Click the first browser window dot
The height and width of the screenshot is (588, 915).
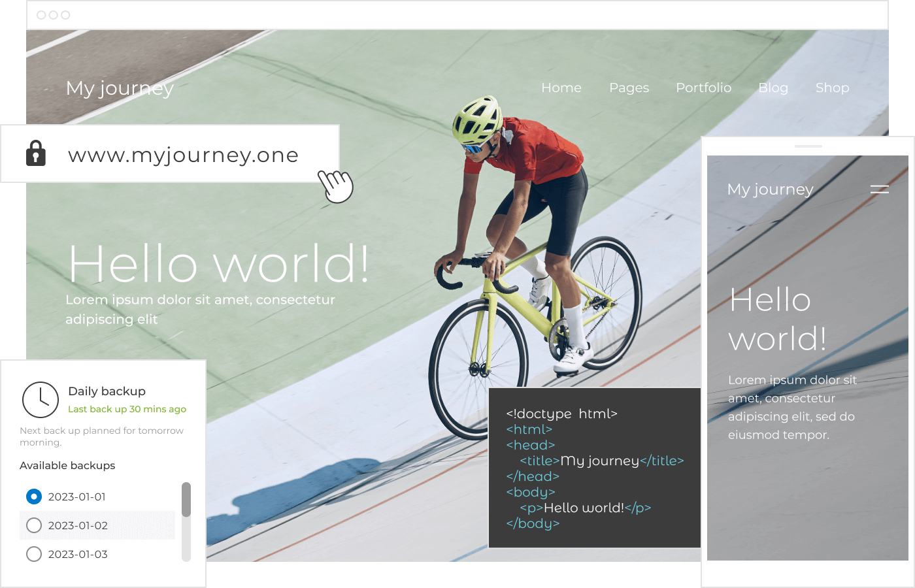41,15
